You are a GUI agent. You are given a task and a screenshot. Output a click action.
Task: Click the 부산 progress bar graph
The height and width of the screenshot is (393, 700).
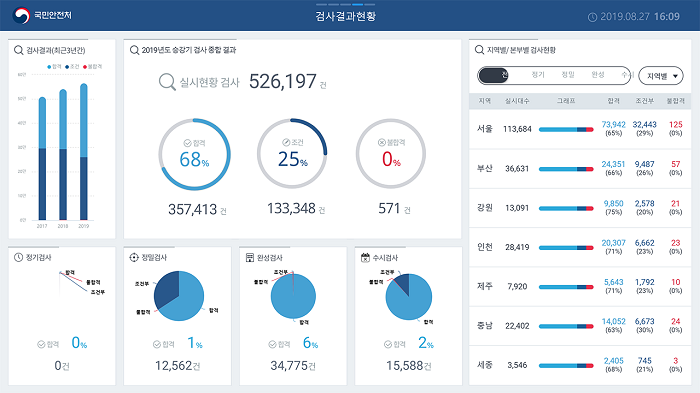pos(566,169)
